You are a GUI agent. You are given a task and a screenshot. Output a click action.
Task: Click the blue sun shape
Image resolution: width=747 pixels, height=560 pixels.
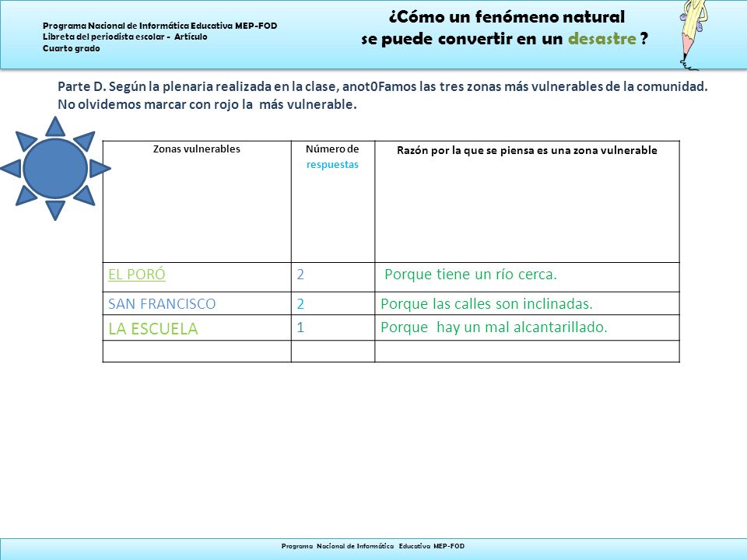[x=55, y=168]
